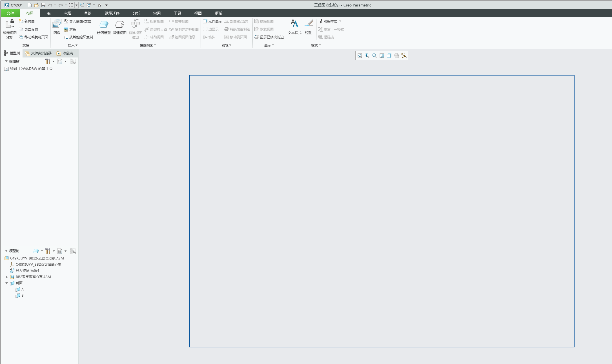Expand the 模型视图 group menu
This screenshot has width=612, height=364.
coord(148,45)
